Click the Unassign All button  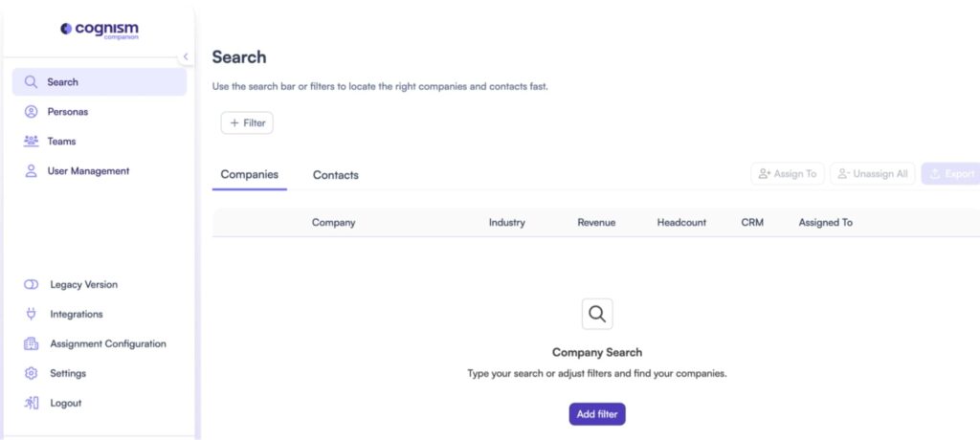pos(872,174)
